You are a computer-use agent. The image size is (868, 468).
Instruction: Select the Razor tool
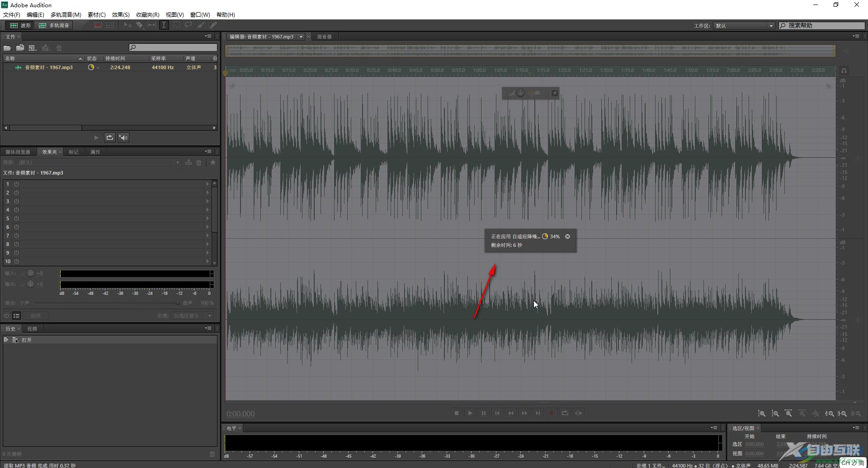point(140,25)
